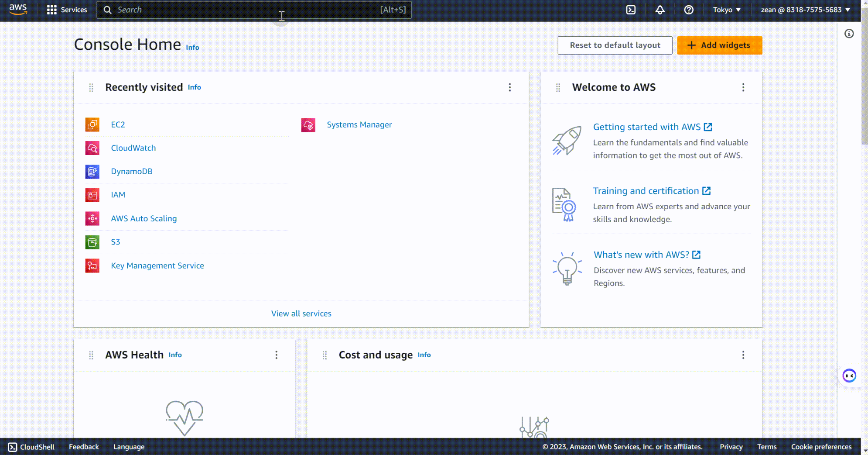The height and width of the screenshot is (455, 868).
Task: Open Getting started with AWS link
Action: pos(653,127)
